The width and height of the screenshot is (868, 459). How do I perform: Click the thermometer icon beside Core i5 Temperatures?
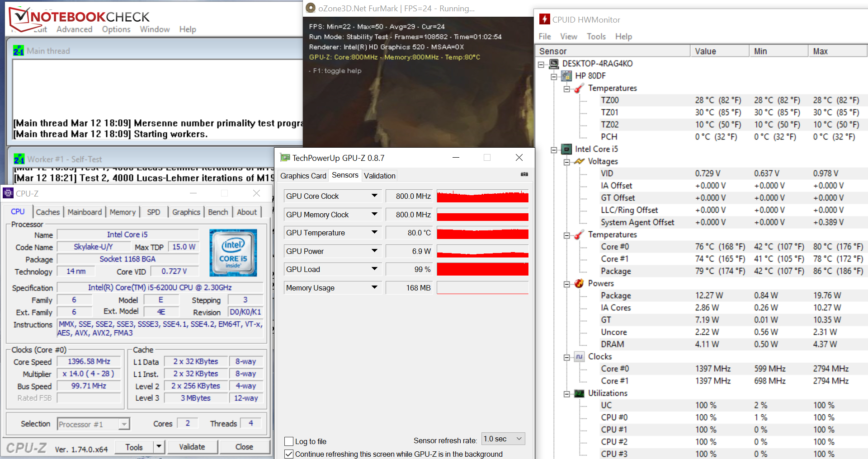579,234
